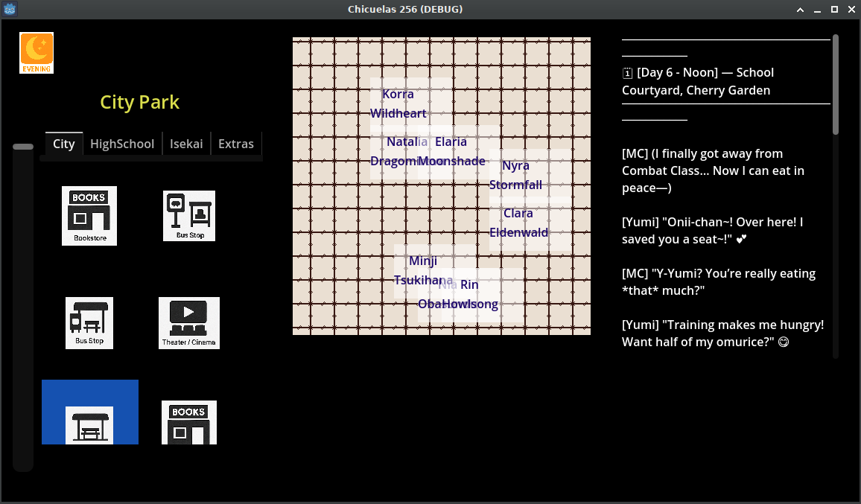The height and width of the screenshot is (504, 861).
Task: Select the Bus Stop left of Theater / Cinema
Action: (89, 323)
